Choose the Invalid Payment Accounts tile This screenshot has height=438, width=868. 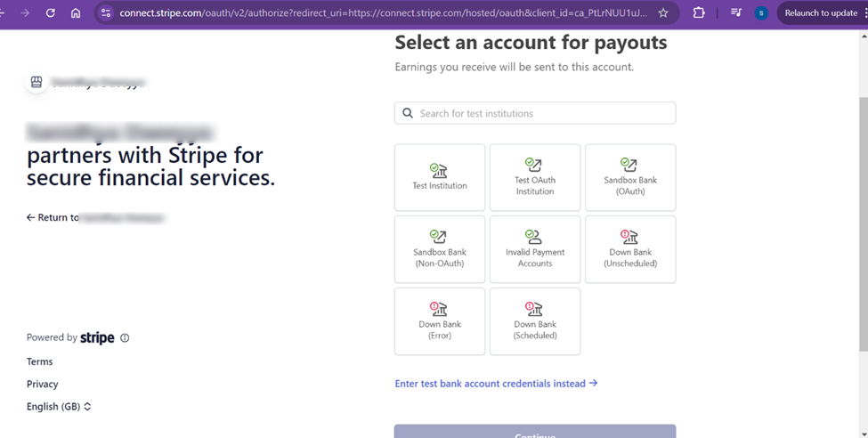[x=535, y=249]
